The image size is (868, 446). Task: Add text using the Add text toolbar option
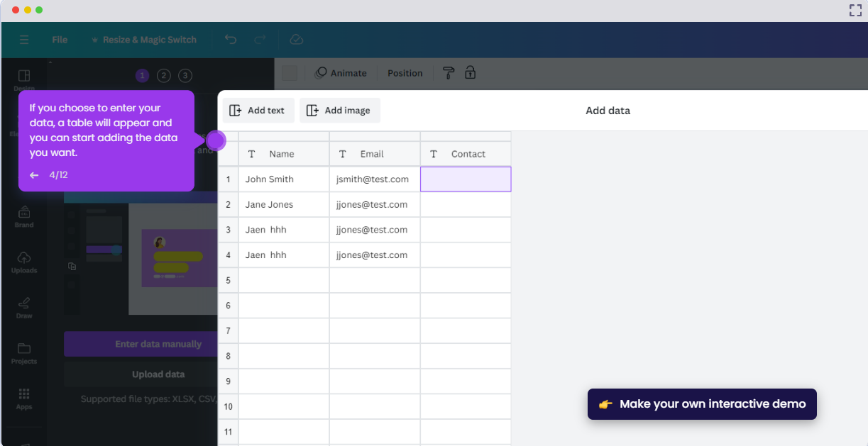(258, 110)
